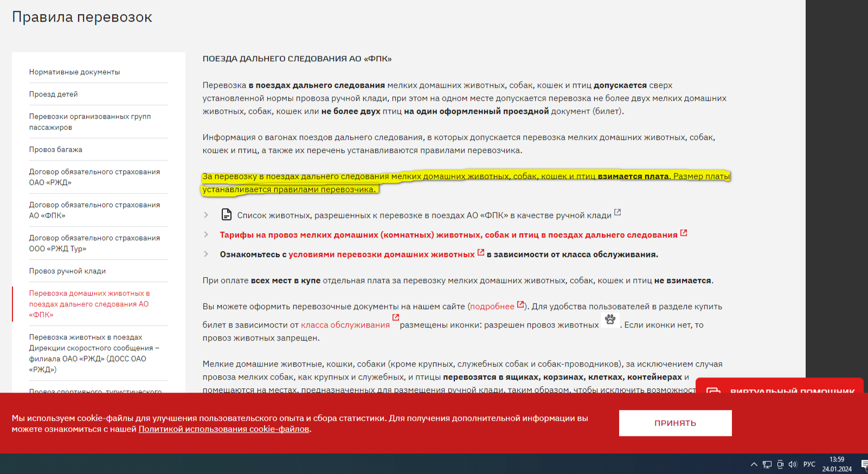Open 'Перевозка животных в поездах Дирекции скоростного сообщения'
The width and height of the screenshot is (868, 474).
pyautogui.click(x=94, y=354)
